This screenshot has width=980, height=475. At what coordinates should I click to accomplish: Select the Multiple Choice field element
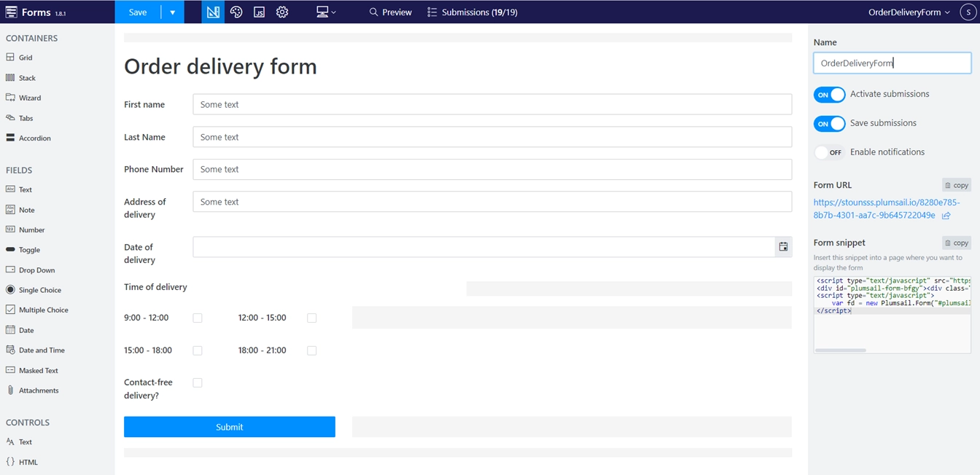point(37,310)
